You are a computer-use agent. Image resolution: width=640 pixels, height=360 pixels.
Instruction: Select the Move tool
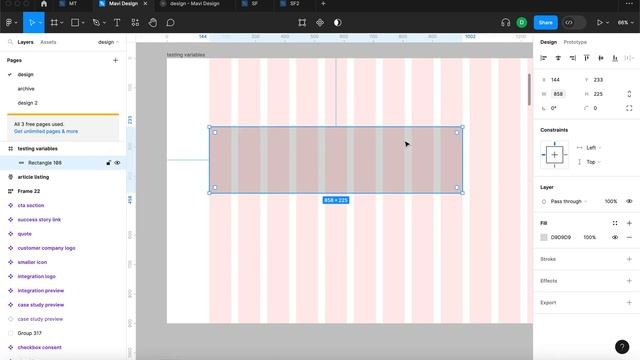tap(32, 22)
